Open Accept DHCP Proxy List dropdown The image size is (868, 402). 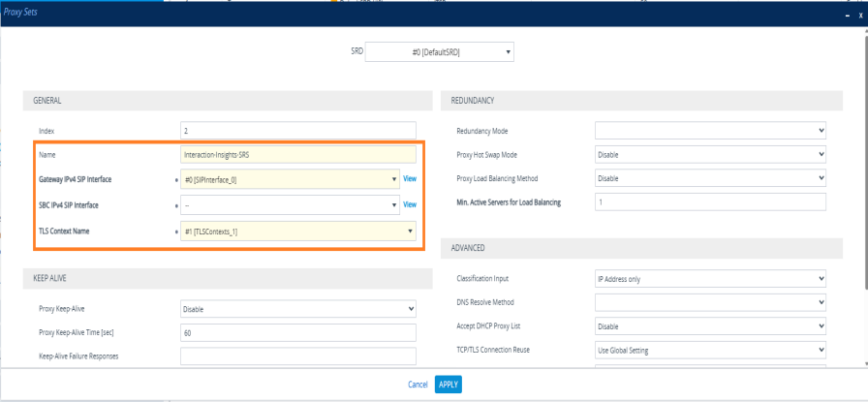pyautogui.click(x=709, y=326)
